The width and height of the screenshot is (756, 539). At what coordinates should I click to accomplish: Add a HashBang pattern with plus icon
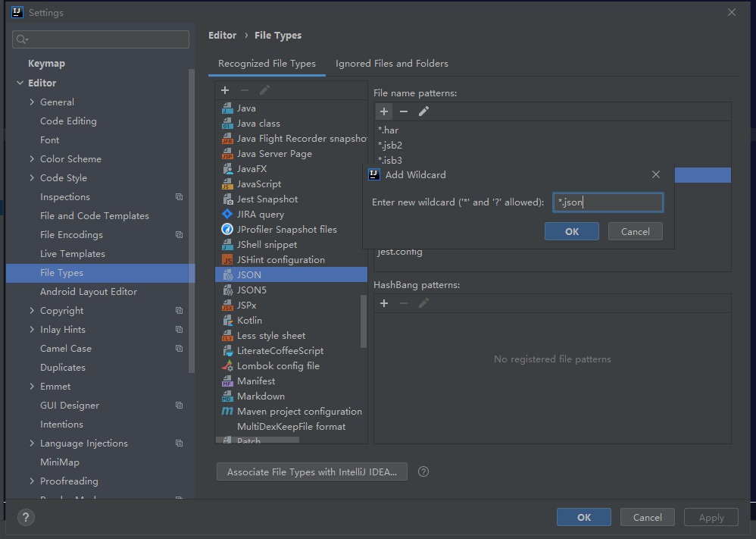coord(384,303)
